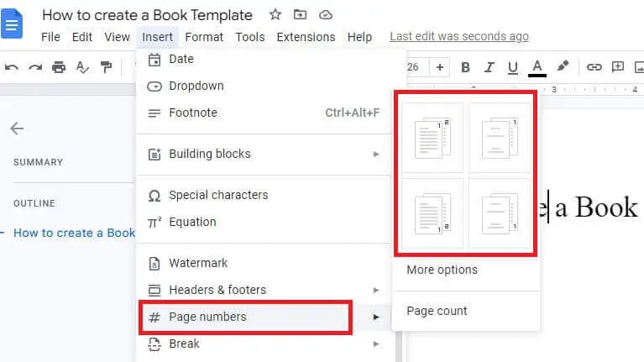Star this document
The width and height of the screenshot is (644, 362).
tap(275, 15)
